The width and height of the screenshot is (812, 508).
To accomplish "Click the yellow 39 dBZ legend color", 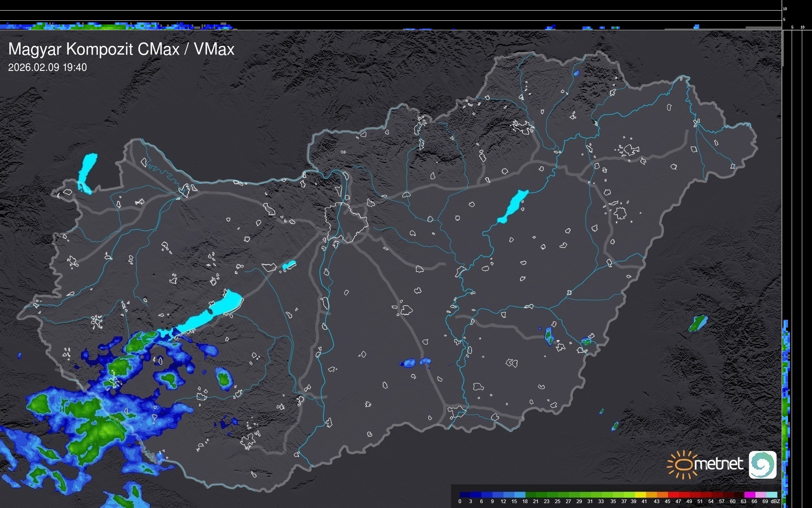I will (x=640, y=495).
